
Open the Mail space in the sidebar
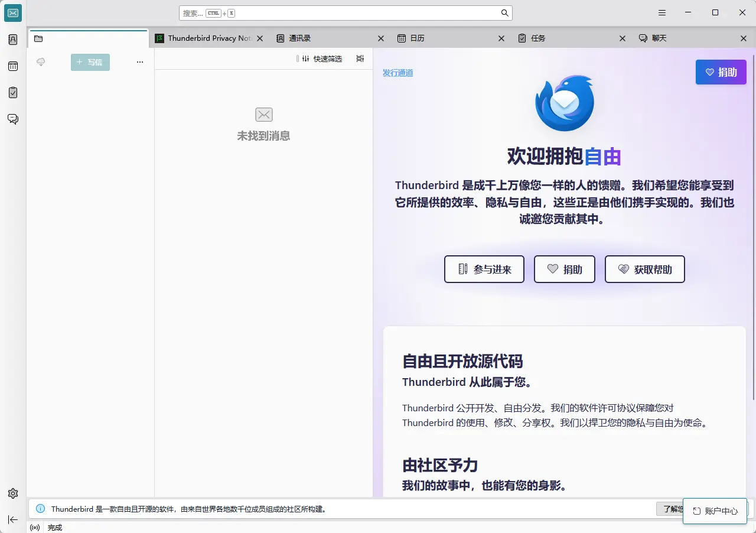tap(13, 13)
